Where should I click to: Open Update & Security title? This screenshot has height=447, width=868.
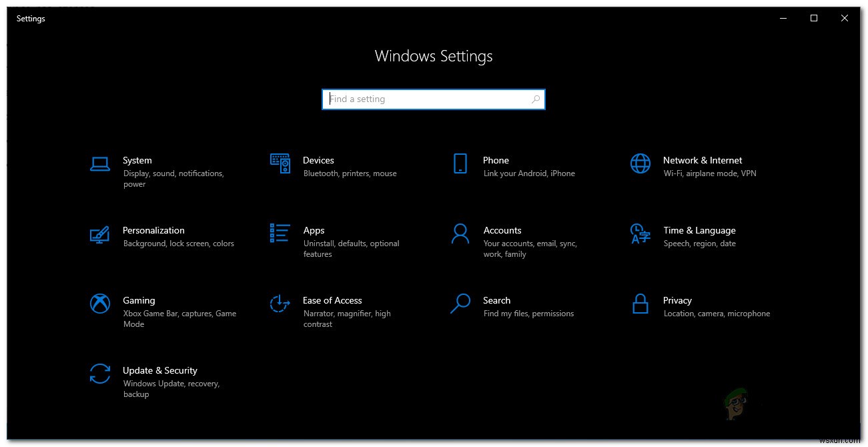click(160, 370)
